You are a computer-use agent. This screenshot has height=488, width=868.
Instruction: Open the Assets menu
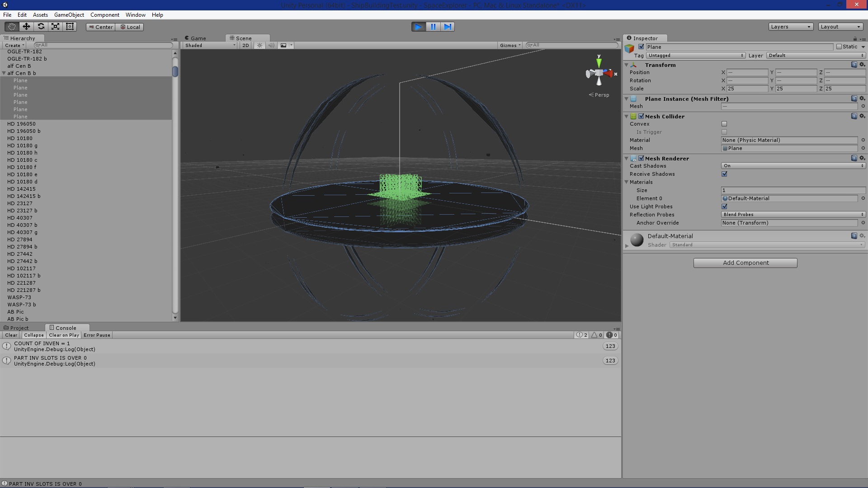click(x=40, y=15)
